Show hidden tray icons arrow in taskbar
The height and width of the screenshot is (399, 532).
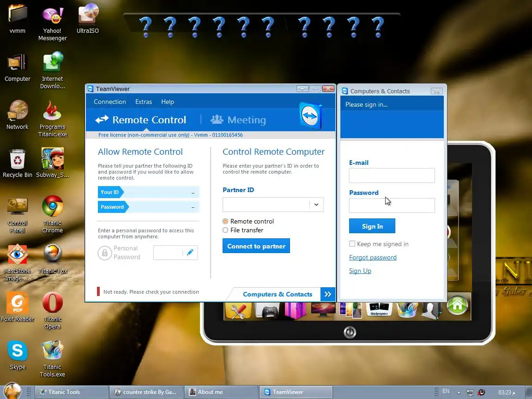click(459, 392)
